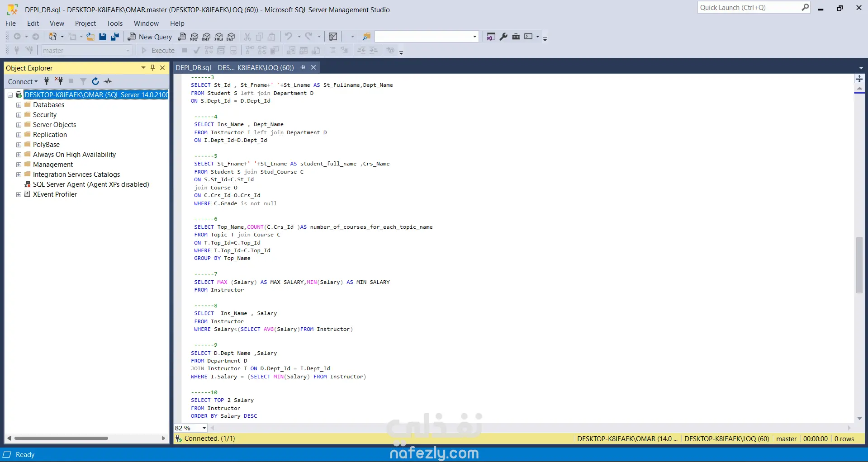The image size is (868, 462).
Task: Create an XMLA query from the toolbar
Action: click(x=219, y=37)
